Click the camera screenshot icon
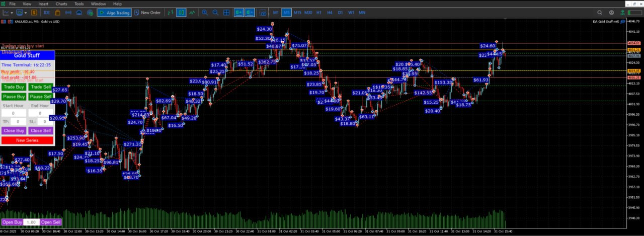 [x=262, y=13]
